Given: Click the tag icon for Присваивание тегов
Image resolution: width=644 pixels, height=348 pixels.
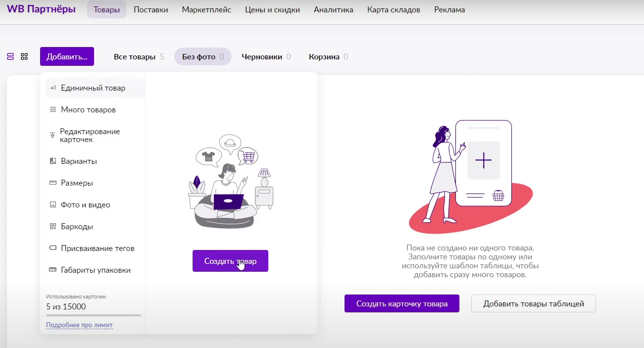Looking at the screenshot, I should pyautogui.click(x=53, y=249).
